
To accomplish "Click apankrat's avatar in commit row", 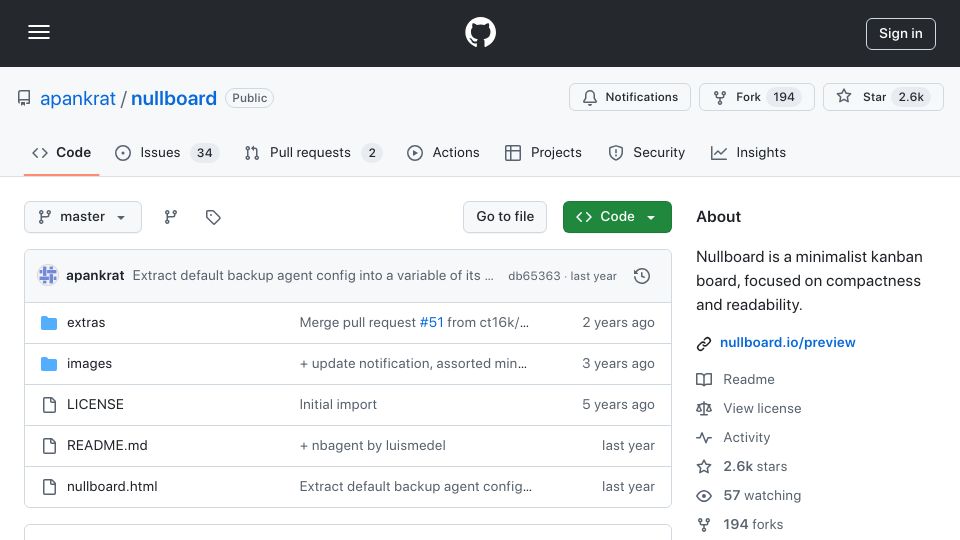I will [48, 276].
